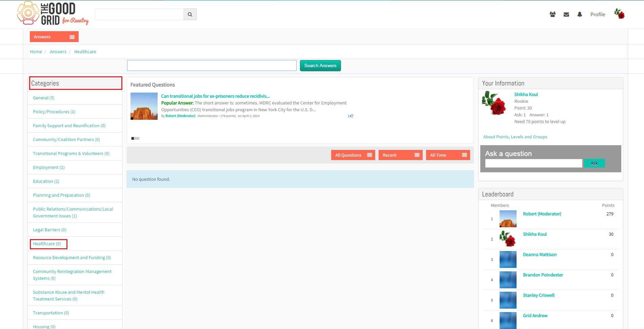This screenshot has width=644, height=329.
Task: Select the Education (2) category
Action: [x=46, y=181]
